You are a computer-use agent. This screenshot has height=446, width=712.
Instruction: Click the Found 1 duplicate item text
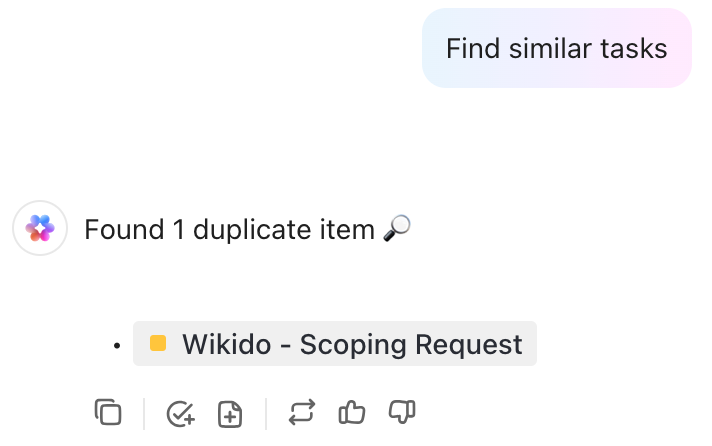(229, 229)
